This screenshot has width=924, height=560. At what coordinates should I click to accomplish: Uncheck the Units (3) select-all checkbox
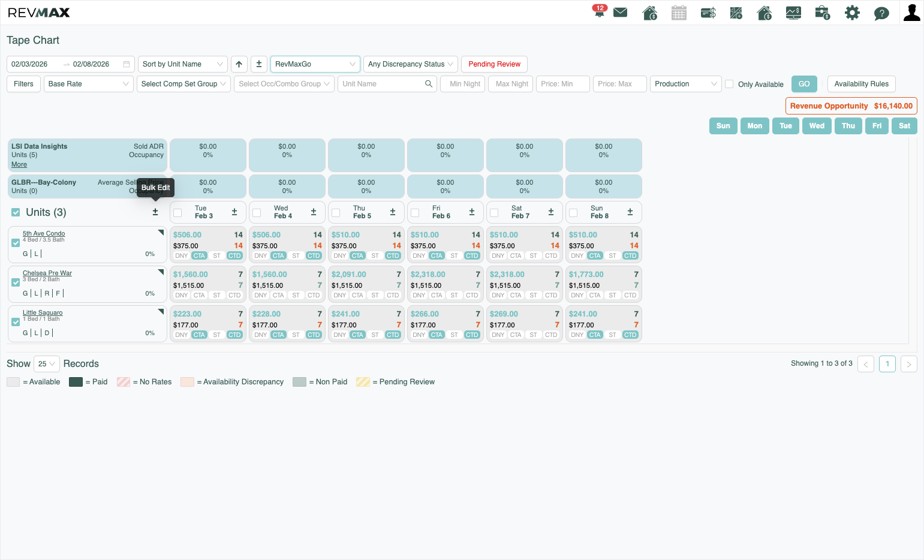pos(16,212)
